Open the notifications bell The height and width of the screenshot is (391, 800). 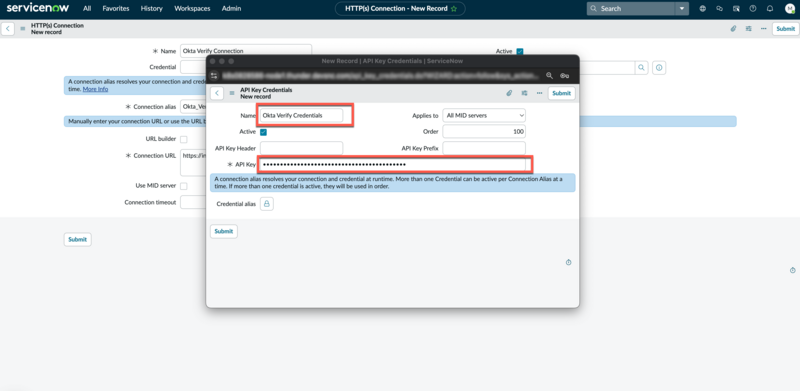point(770,9)
